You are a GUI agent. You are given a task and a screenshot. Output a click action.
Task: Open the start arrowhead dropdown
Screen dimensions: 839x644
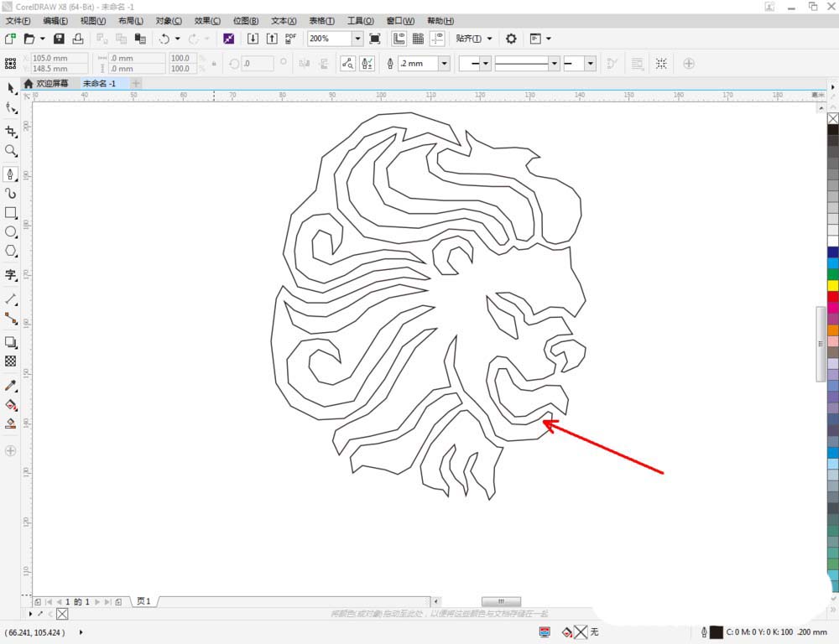[x=485, y=64]
